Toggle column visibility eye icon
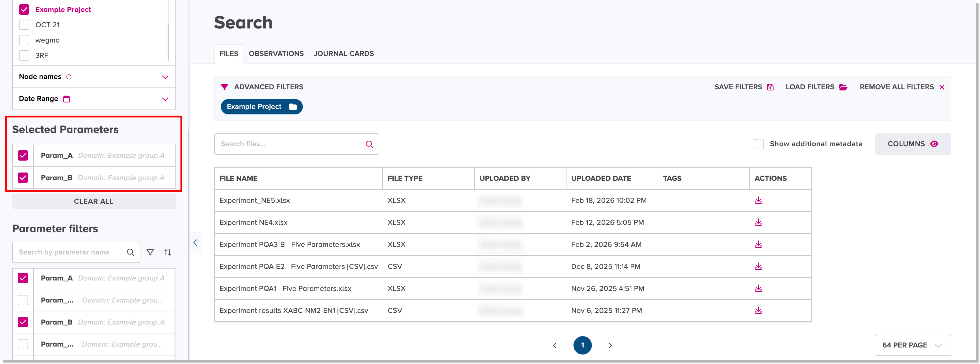 pos(934,144)
